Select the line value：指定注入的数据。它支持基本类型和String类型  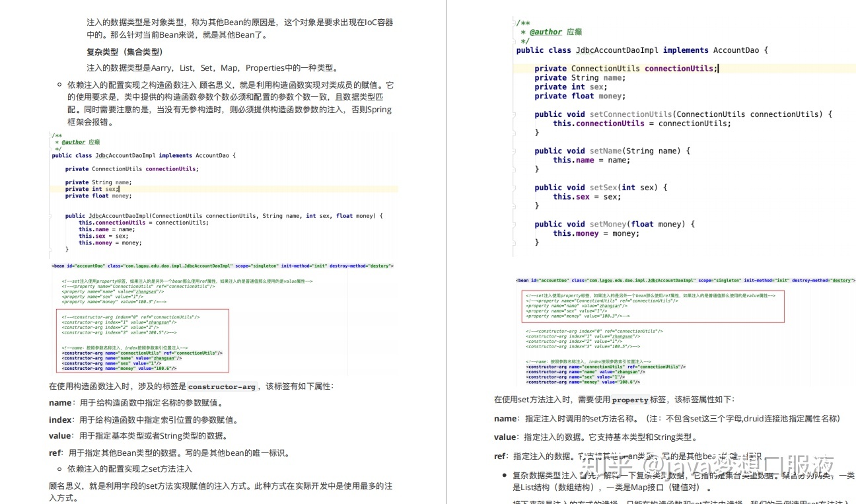click(x=596, y=437)
